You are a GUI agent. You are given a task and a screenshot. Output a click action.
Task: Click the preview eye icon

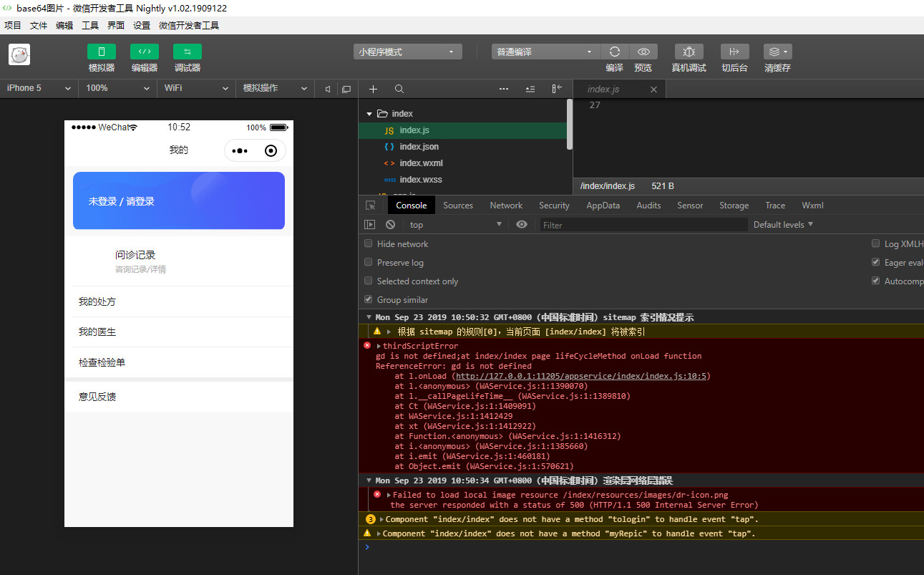coord(643,52)
